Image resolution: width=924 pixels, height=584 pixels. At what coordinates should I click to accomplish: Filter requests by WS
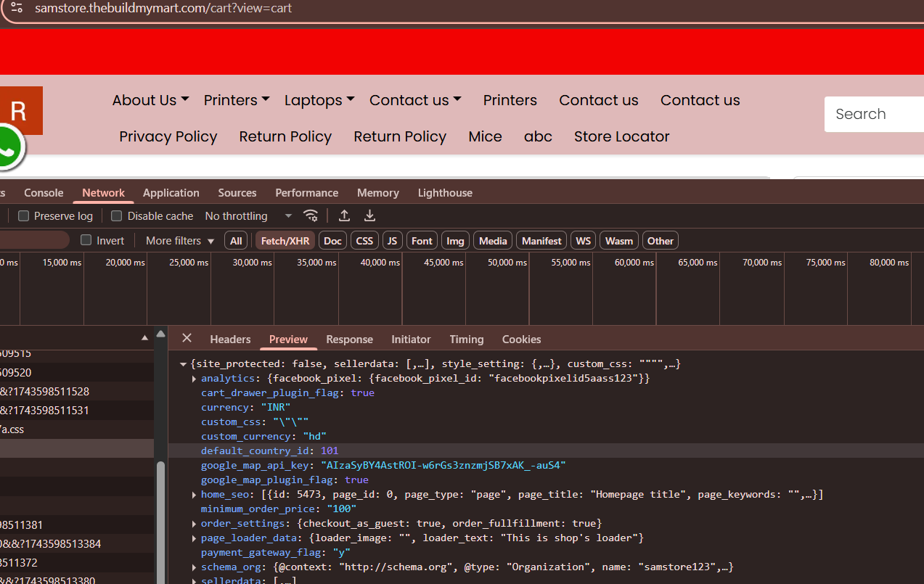click(583, 241)
